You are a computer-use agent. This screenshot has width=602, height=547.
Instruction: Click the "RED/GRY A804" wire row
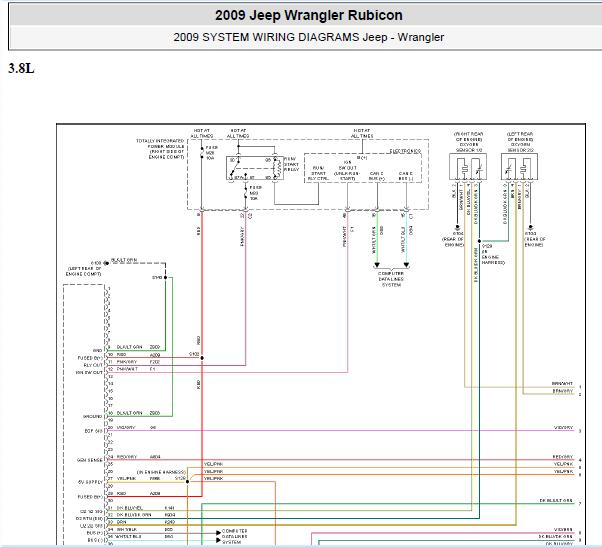click(138, 457)
